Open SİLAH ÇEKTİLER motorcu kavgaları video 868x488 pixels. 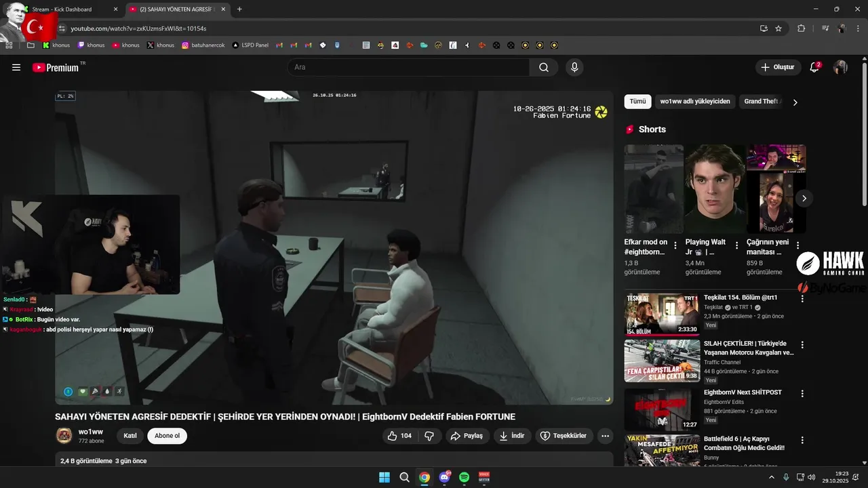(x=662, y=361)
